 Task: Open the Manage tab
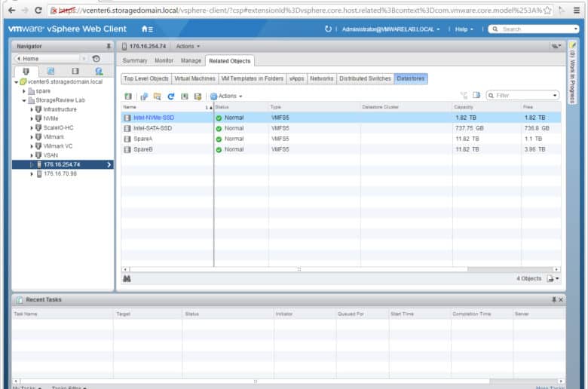tap(191, 60)
